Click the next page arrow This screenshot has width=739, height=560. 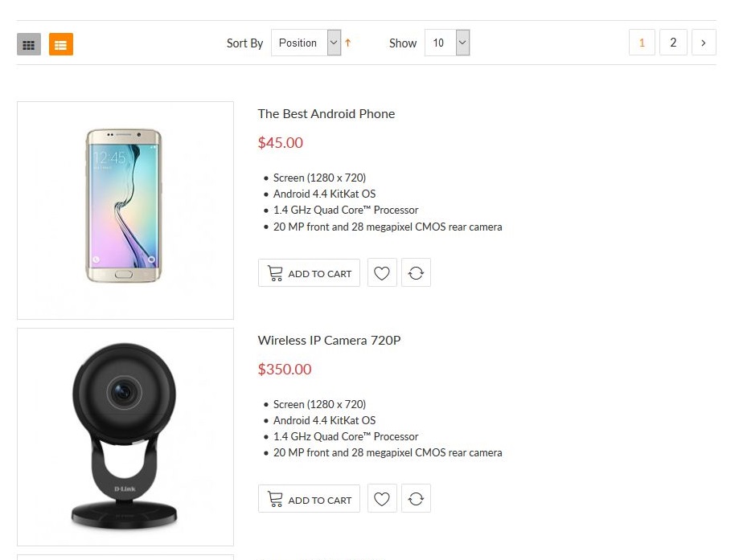coord(704,43)
